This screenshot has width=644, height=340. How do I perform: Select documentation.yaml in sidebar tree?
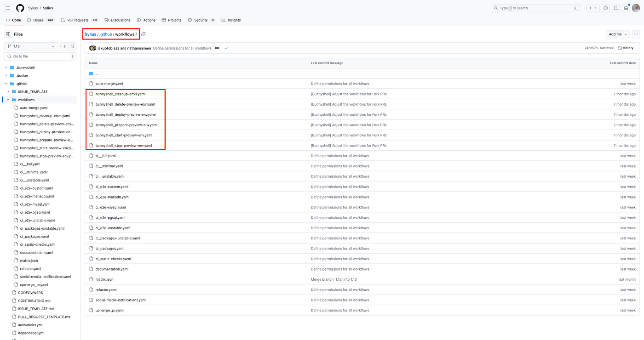click(36, 252)
